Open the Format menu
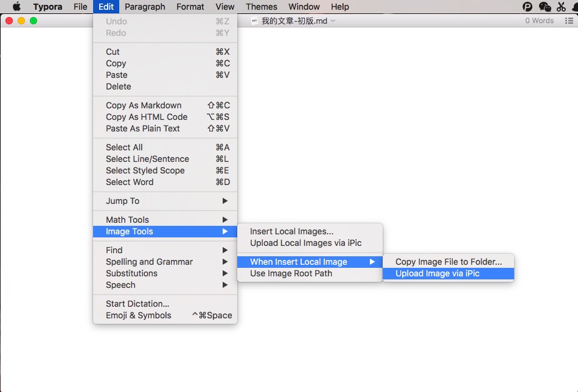The width and height of the screenshot is (578, 392). (x=190, y=7)
